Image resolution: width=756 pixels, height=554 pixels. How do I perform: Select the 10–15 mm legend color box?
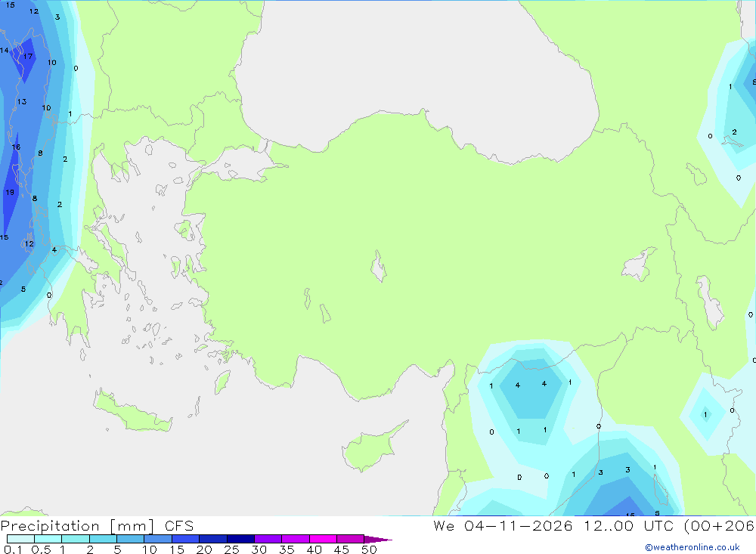pyautogui.click(x=158, y=539)
